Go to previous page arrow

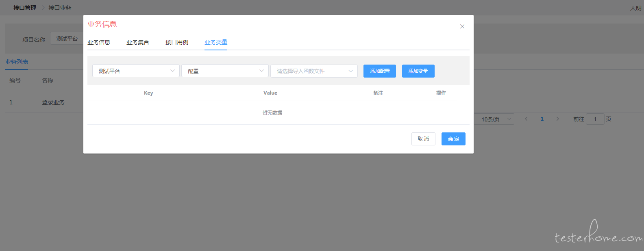[x=527, y=119]
